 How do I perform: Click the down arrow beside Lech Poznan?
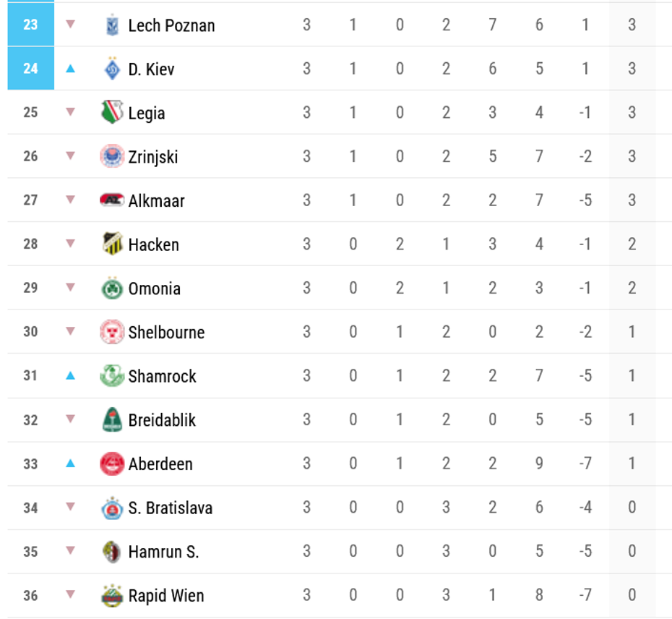click(70, 25)
